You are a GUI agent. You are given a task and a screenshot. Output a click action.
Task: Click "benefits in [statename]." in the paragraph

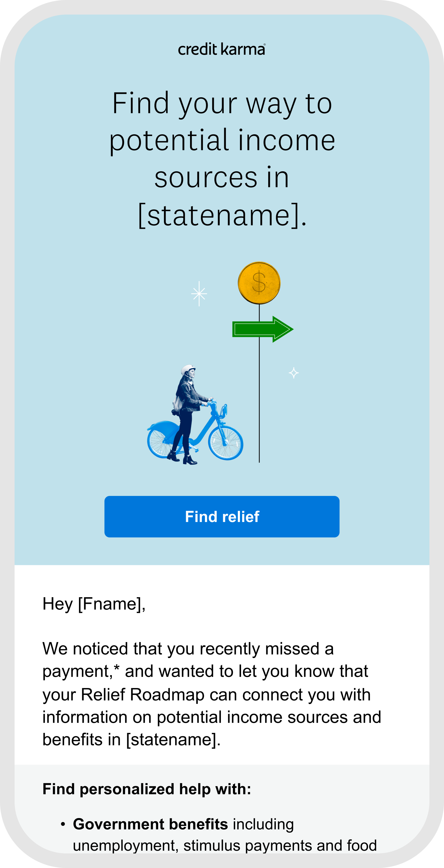tap(131, 740)
